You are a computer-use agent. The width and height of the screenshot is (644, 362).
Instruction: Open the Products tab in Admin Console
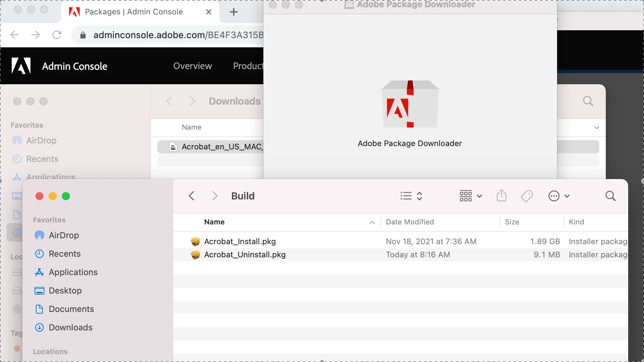point(248,66)
